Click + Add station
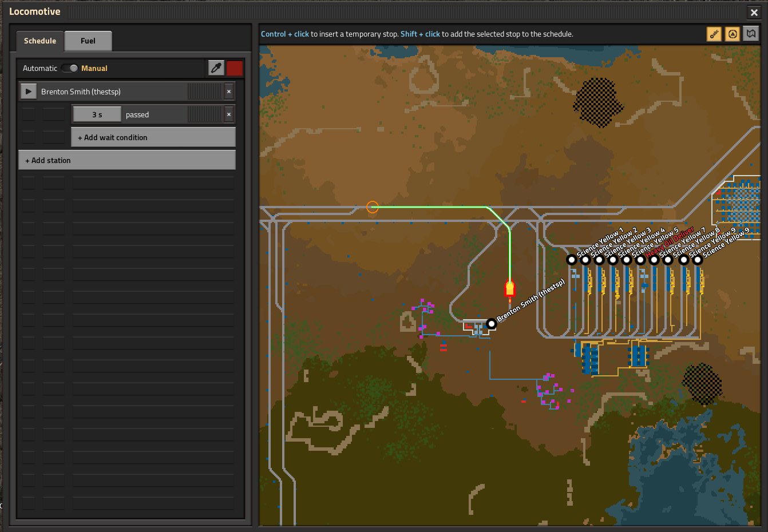Image resolution: width=768 pixels, height=532 pixels. (x=127, y=160)
